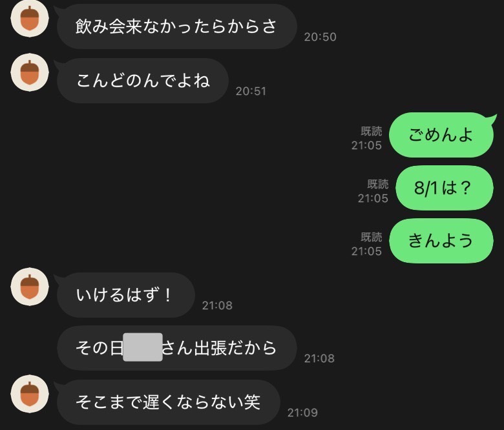The height and width of the screenshot is (430, 504).
Task: Tap the 既読 label beside きんよう
Action: coord(372,237)
